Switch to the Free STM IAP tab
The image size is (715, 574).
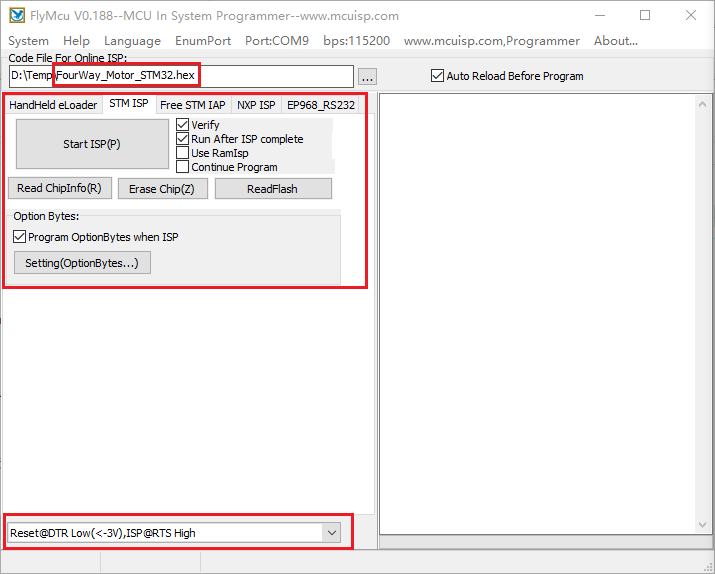point(193,105)
